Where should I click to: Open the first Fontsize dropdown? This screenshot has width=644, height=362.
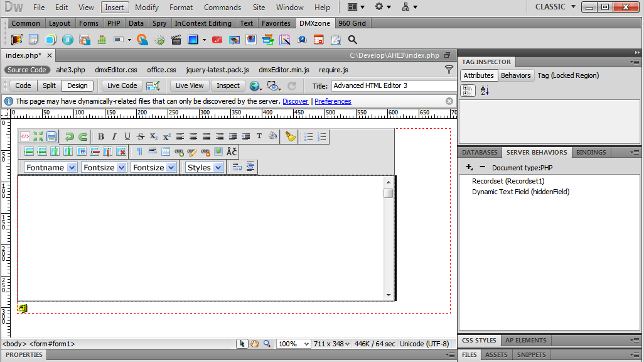(x=104, y=167)
